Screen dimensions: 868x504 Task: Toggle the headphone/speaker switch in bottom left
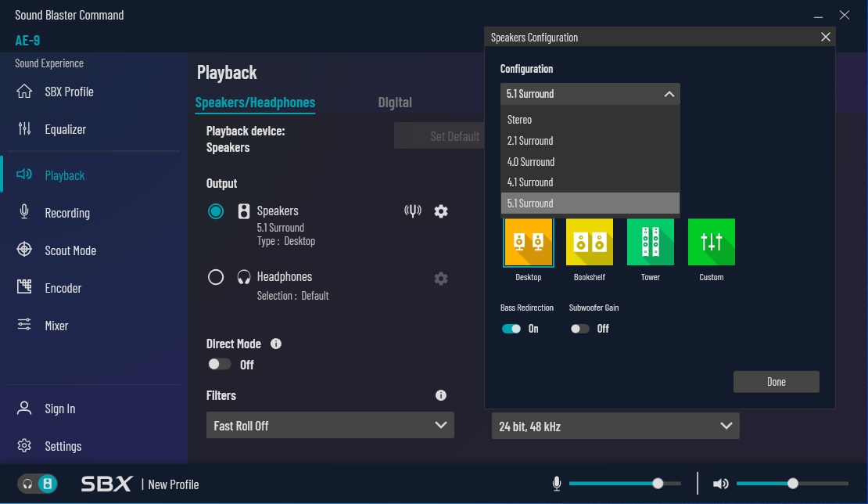[x=38, y=484]
